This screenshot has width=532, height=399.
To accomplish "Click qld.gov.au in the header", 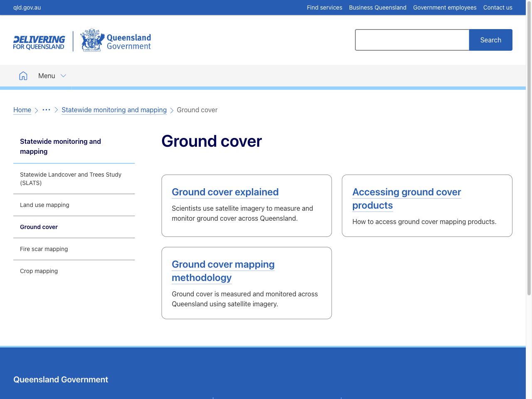I will tap(27, 7).
